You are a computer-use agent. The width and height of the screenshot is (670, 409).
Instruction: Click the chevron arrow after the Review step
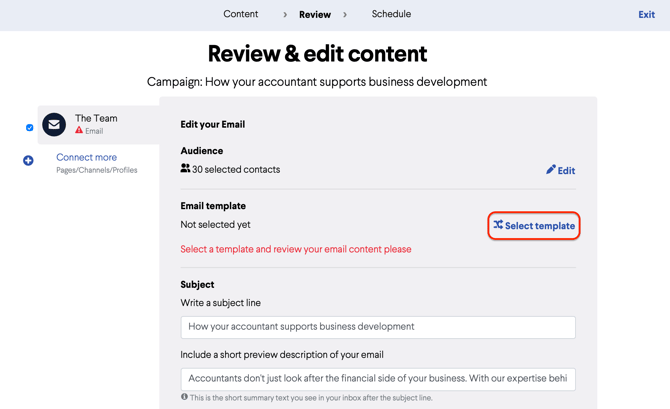click(345, 15)
